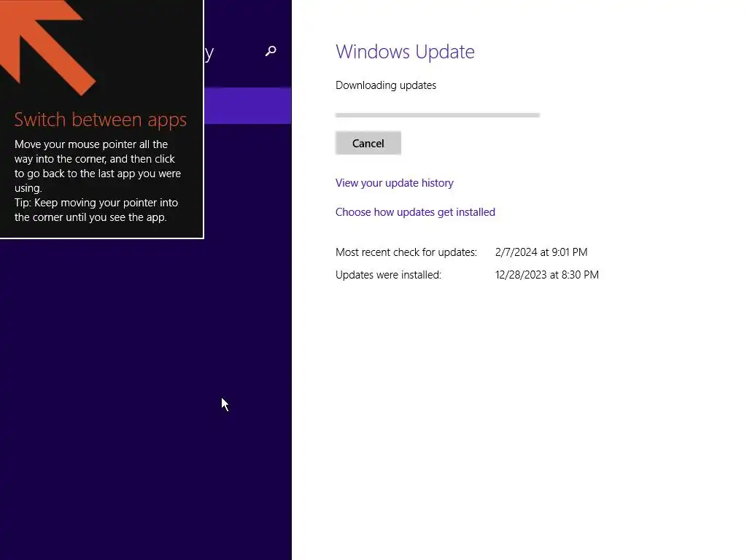This screenshot has height=560, width=747.
Task: Open View your update history link
Action: pyautogui.click(x=395, y=183)
